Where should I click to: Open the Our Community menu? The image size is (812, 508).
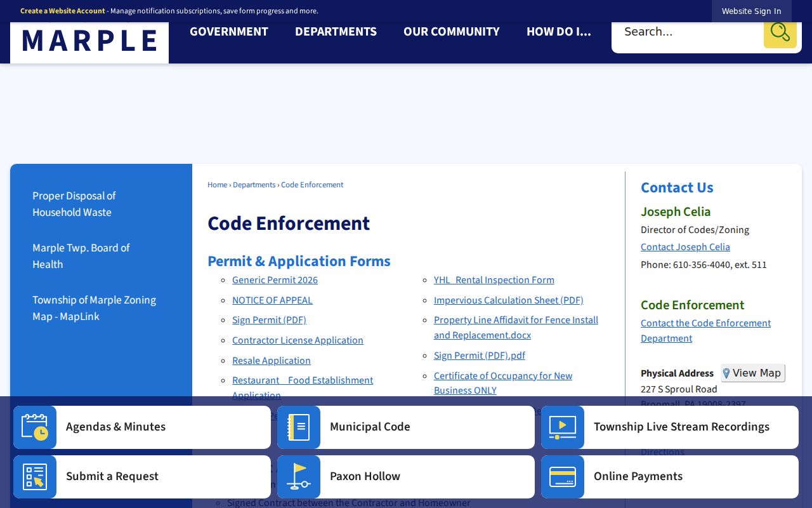point(452,32)
